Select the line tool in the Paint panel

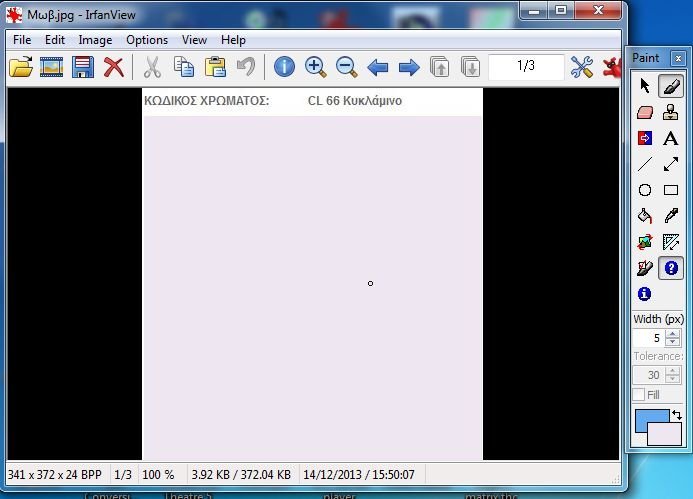click(x=645, y=164)
